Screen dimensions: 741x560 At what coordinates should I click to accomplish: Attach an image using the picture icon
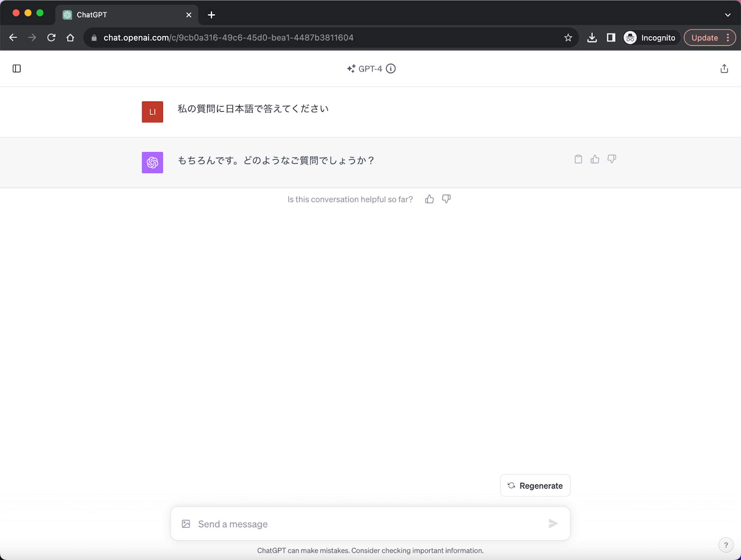(x=186, y=524)
